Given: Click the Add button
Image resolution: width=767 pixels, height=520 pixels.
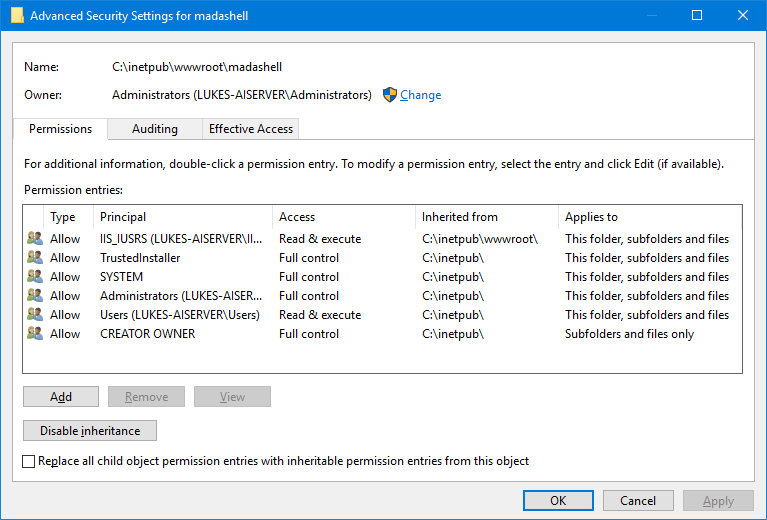Looking at the screenshot, I should tap(61, 397).
